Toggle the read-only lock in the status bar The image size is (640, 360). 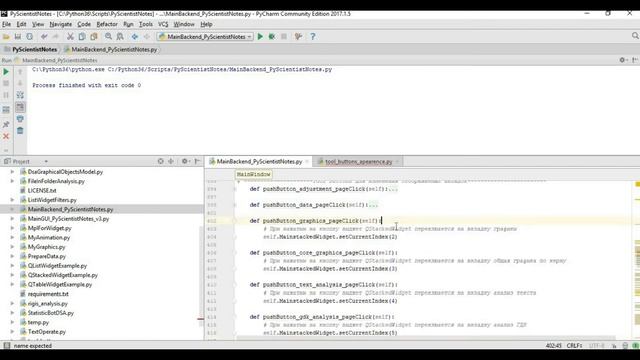(x=614, y=346)
